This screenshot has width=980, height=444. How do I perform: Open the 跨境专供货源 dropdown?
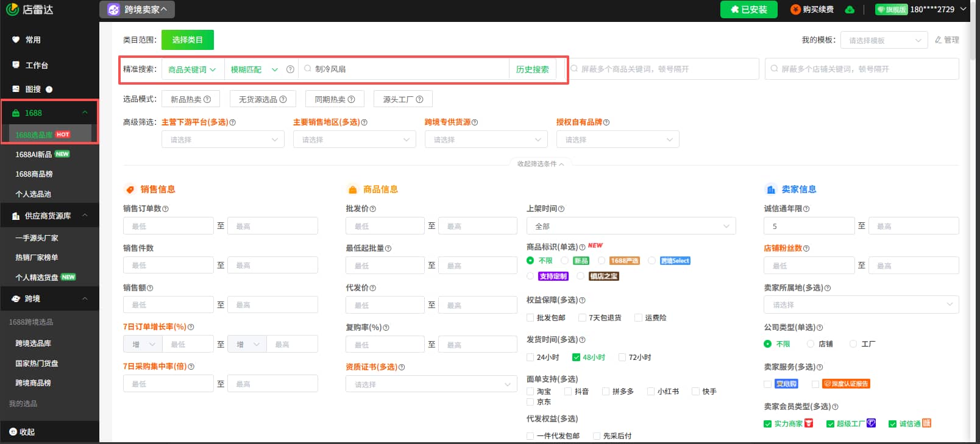coord(486,139)
